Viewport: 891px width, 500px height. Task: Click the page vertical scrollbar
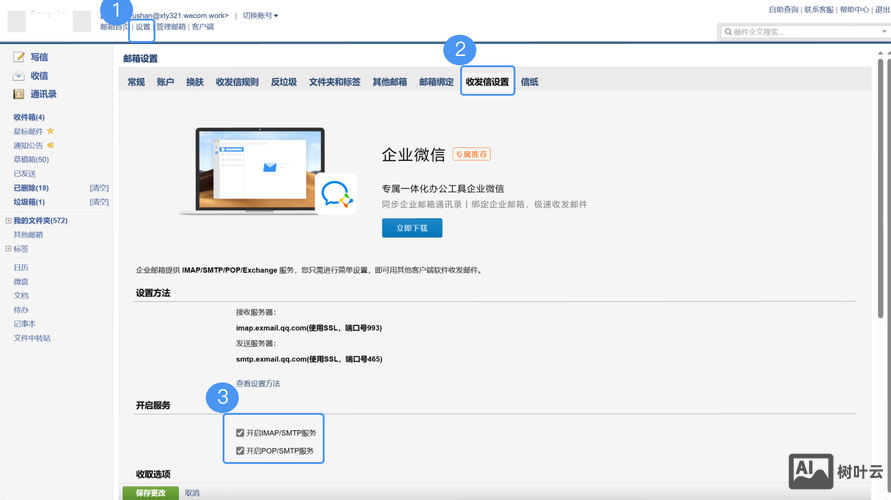coord(880,188)
